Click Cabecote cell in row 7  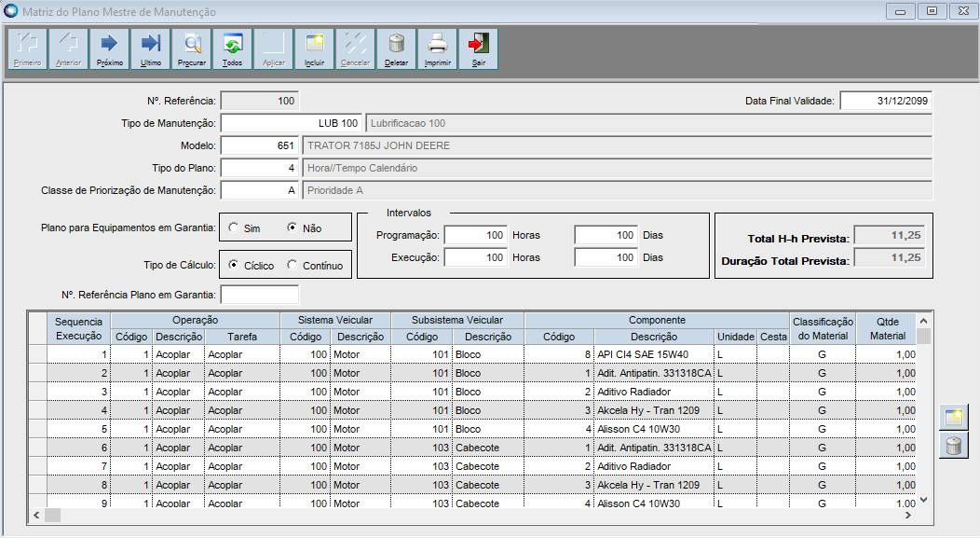pos(488,466)
